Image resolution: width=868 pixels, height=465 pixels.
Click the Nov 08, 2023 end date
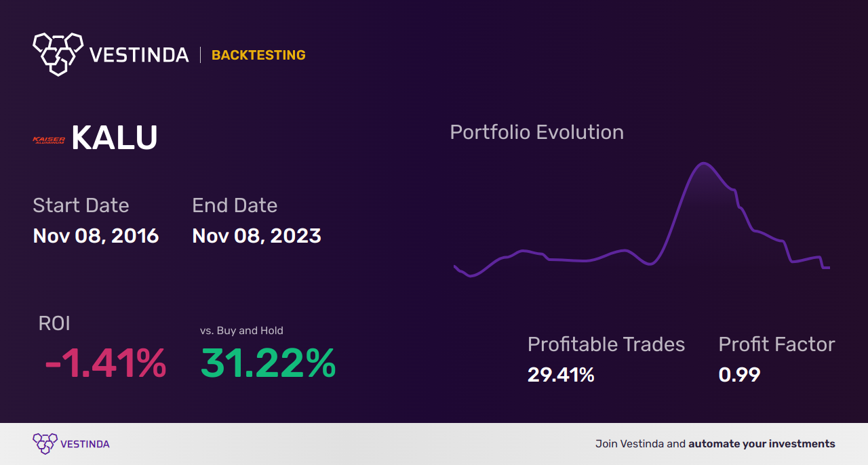(256, 236)
